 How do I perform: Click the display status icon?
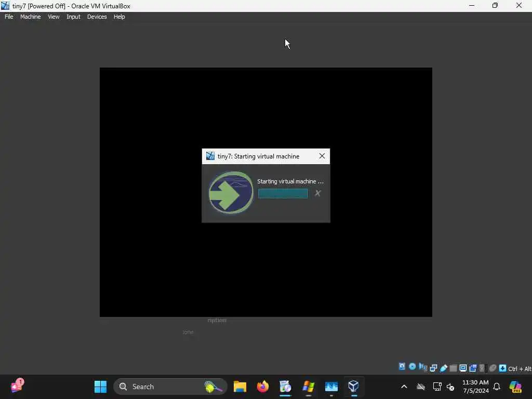[463, 368]
